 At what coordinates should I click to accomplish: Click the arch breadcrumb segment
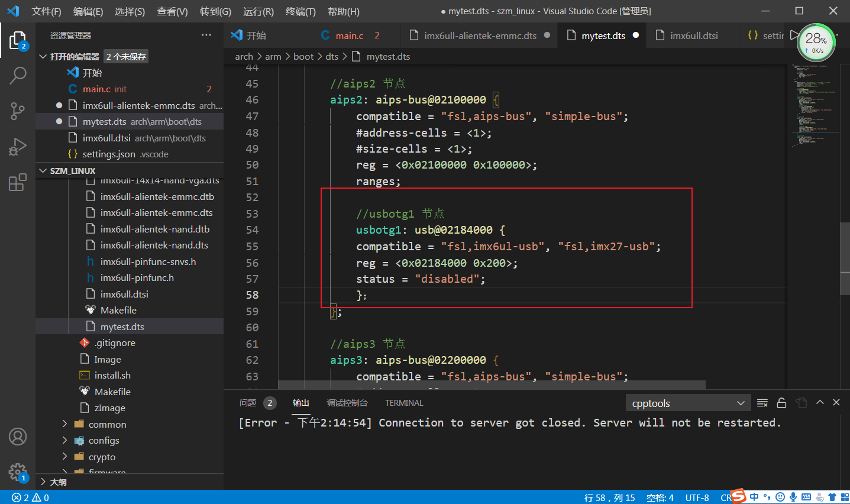pyautogui.click(x=244, y=56)
